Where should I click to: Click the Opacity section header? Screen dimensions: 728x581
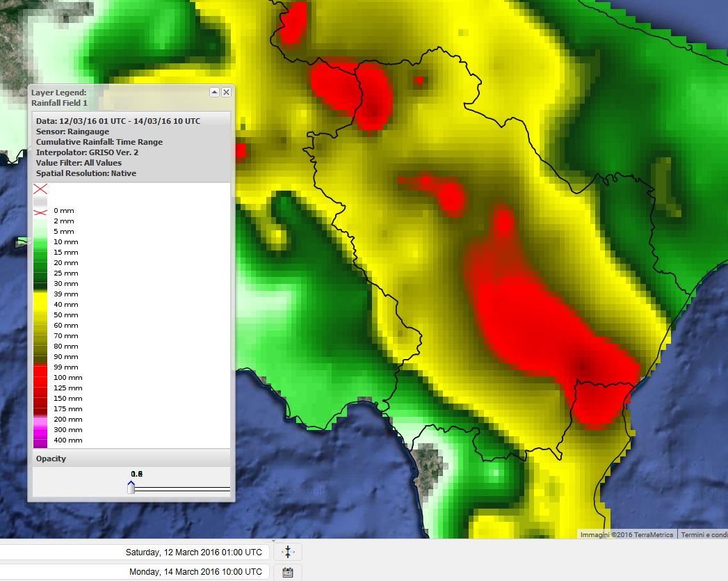[131, 459]
